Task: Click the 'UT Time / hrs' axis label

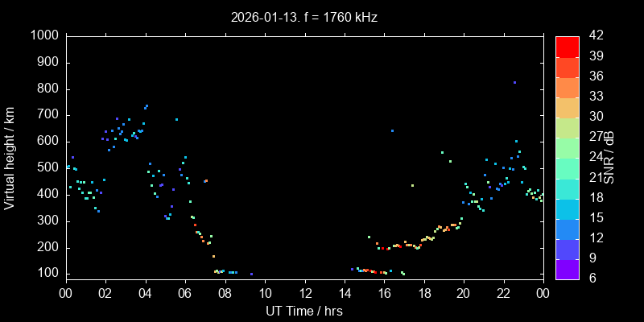Action: [x=304, y=311]
